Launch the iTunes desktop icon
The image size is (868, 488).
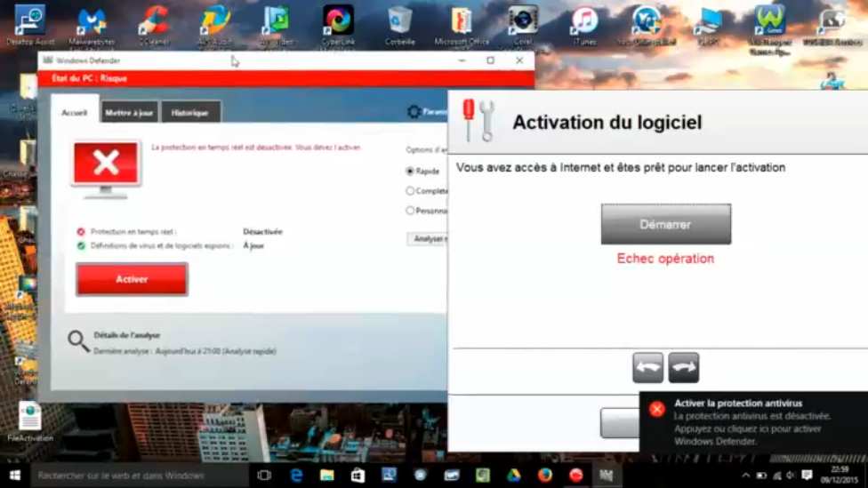click(584, 24)
